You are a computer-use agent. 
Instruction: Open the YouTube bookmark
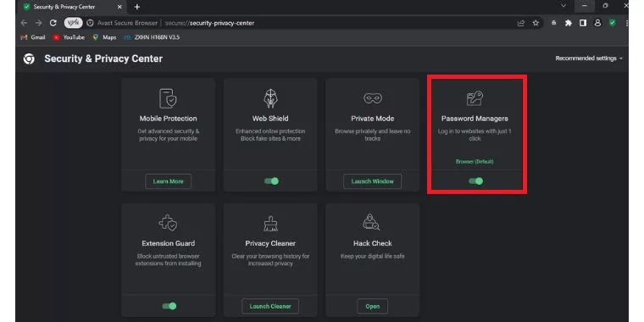69,37
